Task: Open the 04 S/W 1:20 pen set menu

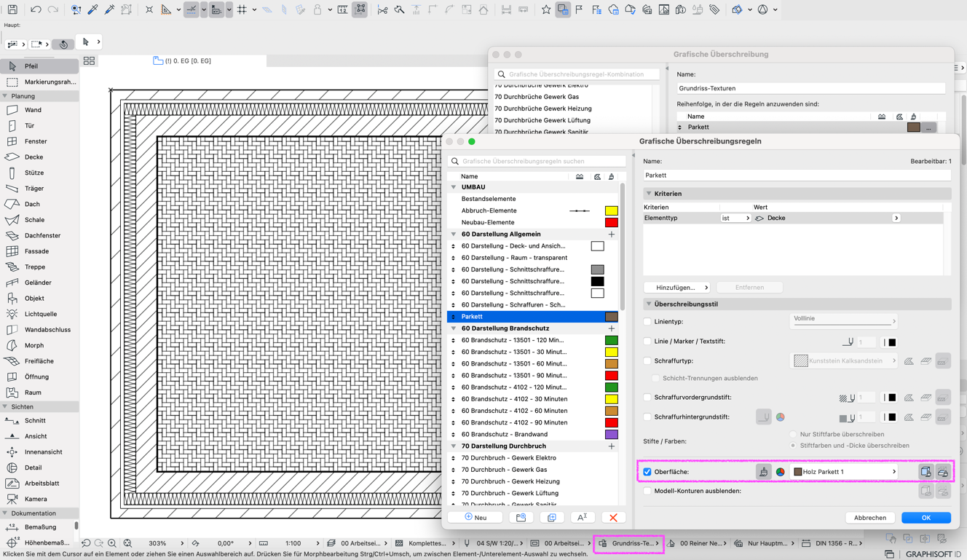Action: pyautogui.click(x=495, y=543)
